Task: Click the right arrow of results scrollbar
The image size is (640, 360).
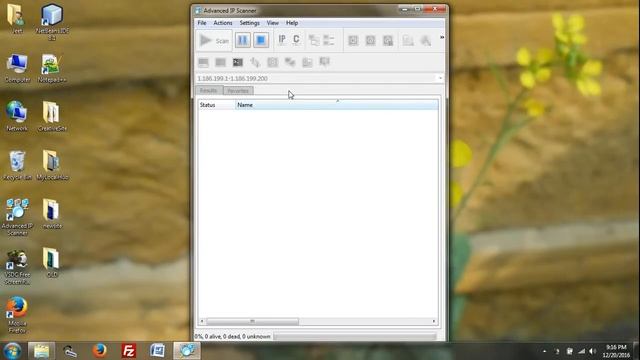Action: tap(434, 322)
